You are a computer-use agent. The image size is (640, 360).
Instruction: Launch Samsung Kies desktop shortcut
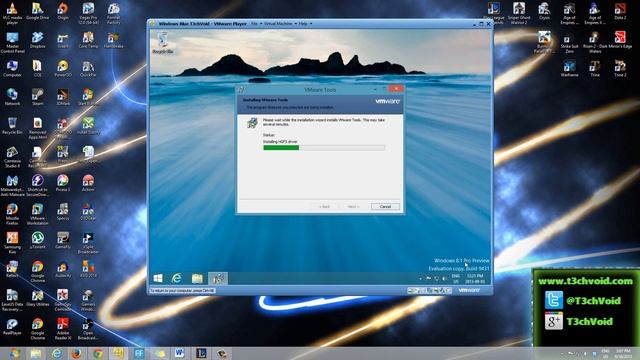click(x=12, y=243)
